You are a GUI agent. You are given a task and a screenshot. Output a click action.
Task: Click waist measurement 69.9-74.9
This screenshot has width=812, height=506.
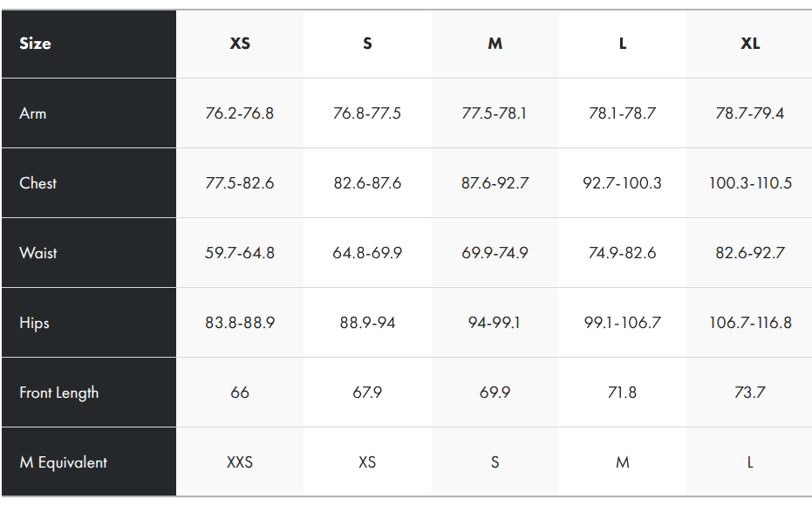point(495,253)
